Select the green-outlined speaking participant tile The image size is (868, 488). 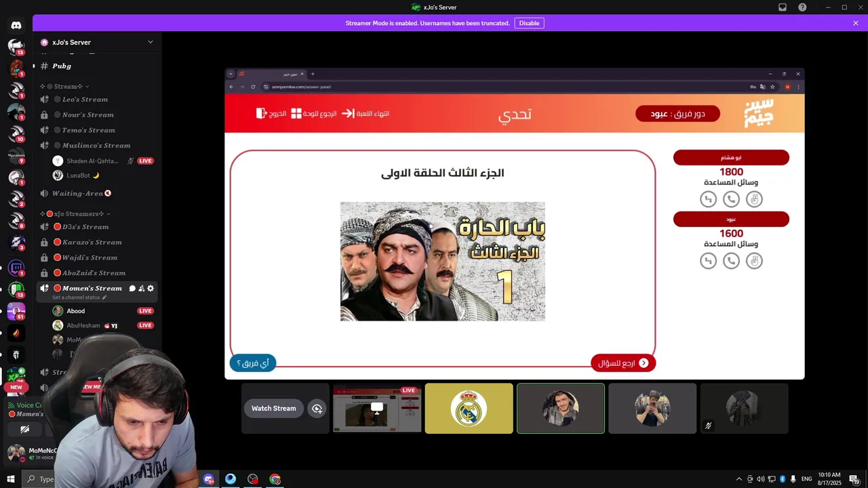click(x=561, y=409)
